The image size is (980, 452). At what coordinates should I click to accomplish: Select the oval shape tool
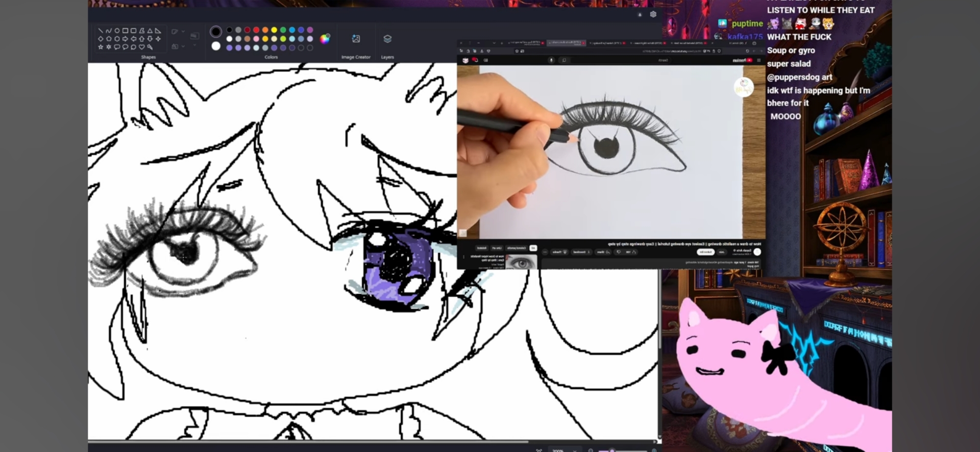pos(117,30)
